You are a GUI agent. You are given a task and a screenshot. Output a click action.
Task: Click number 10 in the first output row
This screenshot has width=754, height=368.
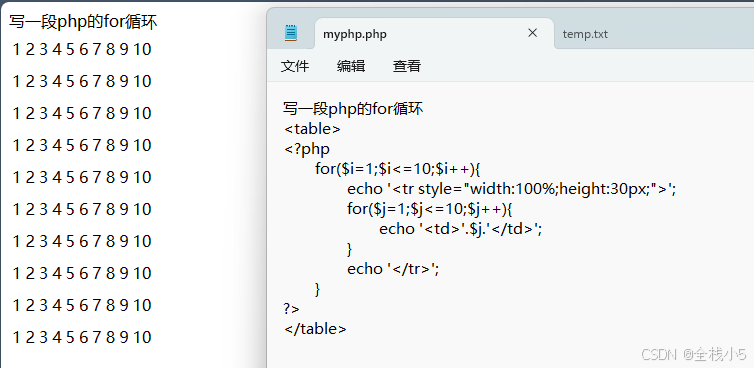click(142, 49)
